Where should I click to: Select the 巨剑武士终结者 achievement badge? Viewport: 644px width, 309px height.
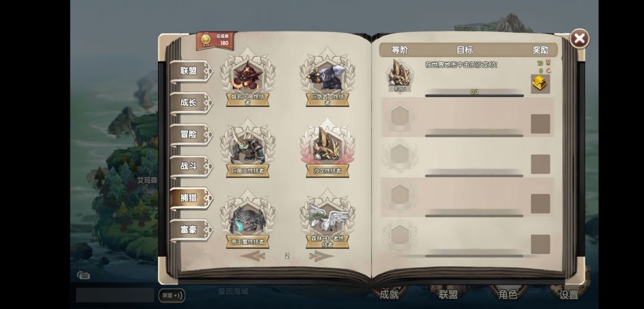(x=327, y=78)
